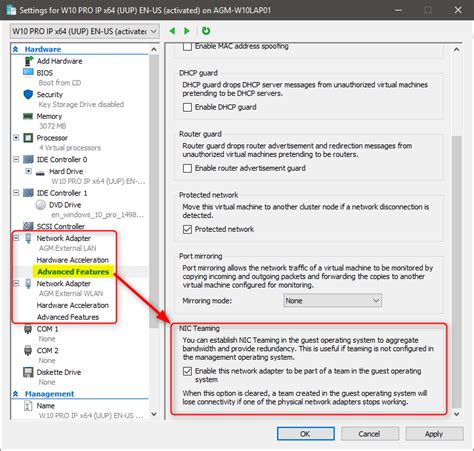Viewport: 474px width, 451px height.
Task: Select Advanced Features under AGM External WLAN
Action: pyautogui.click(x=68, y=317)
